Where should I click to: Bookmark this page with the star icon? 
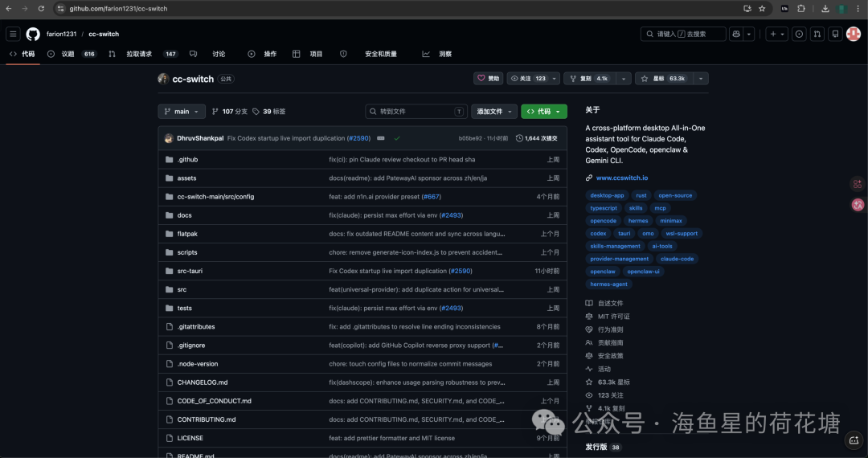click(762, 8)
